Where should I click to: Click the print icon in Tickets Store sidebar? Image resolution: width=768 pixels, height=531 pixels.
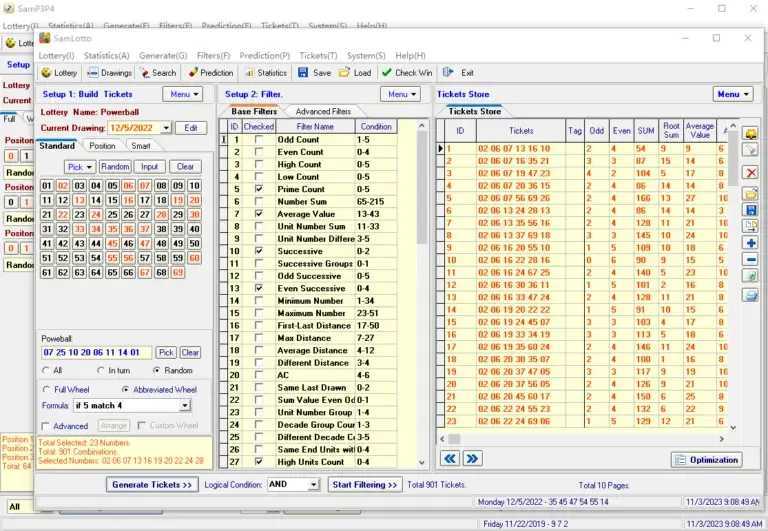[750, 295]
